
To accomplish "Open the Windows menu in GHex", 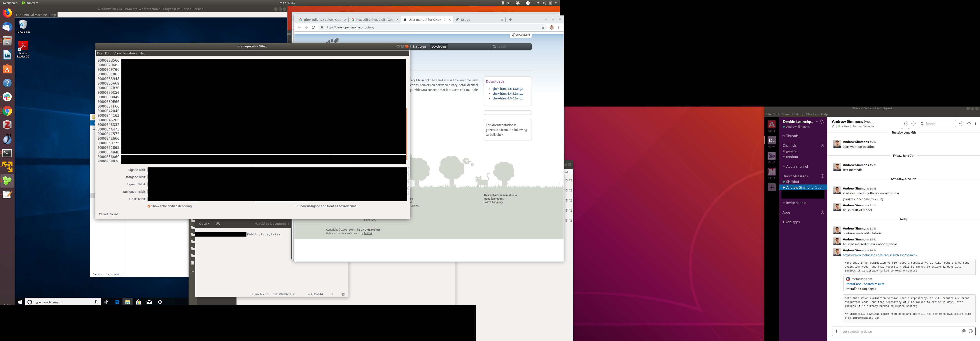I will 130,53.
